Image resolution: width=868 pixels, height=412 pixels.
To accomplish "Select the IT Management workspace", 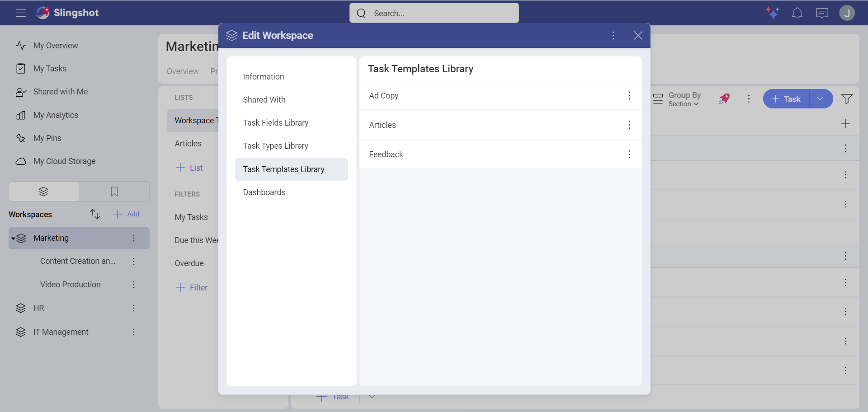I will tap(61, 332).
